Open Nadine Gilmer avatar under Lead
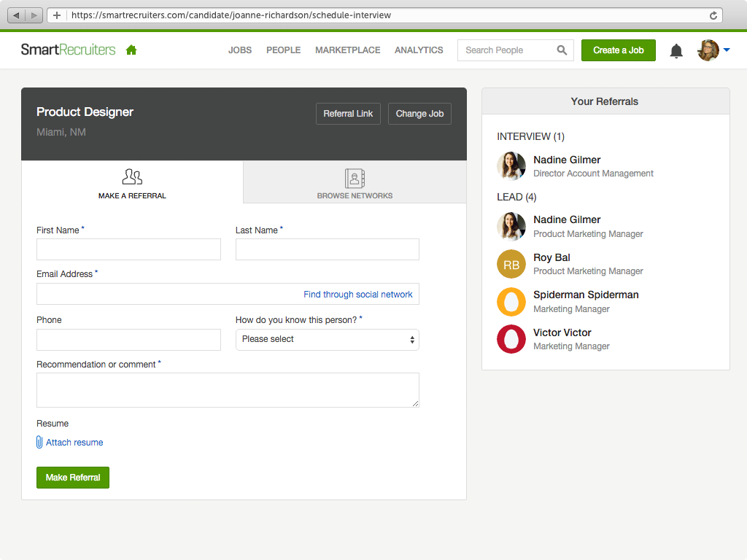This screenshot has height=560, width=747. coord(511,226)
